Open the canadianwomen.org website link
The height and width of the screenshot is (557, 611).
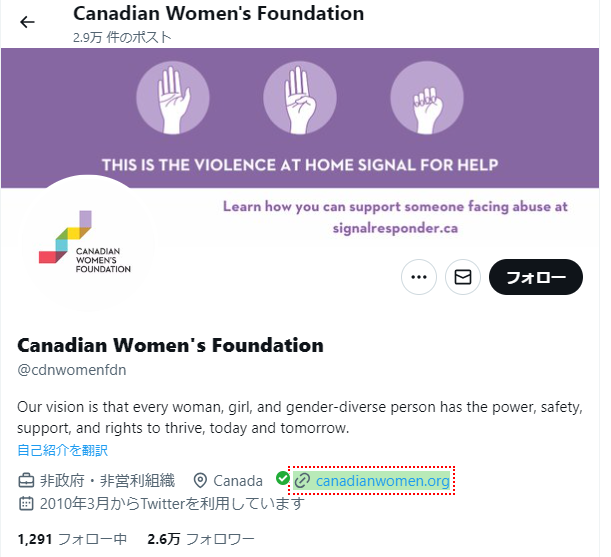[x=383, y=481]
